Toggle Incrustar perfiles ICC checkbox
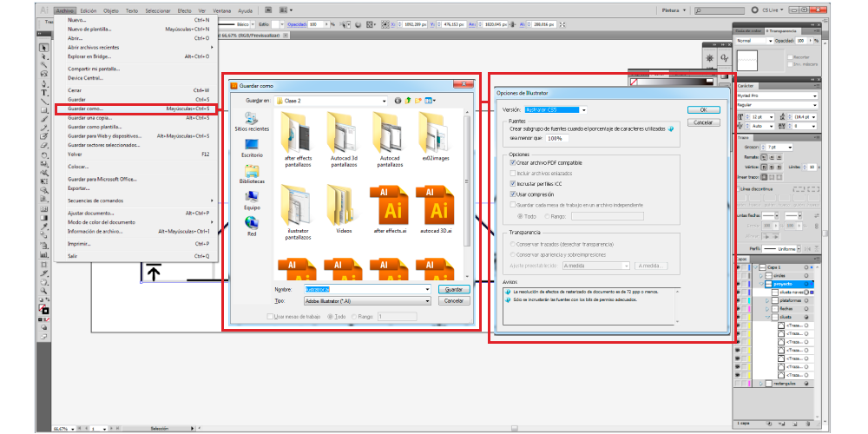Screen dimensions: 868x434 point(513,183)
